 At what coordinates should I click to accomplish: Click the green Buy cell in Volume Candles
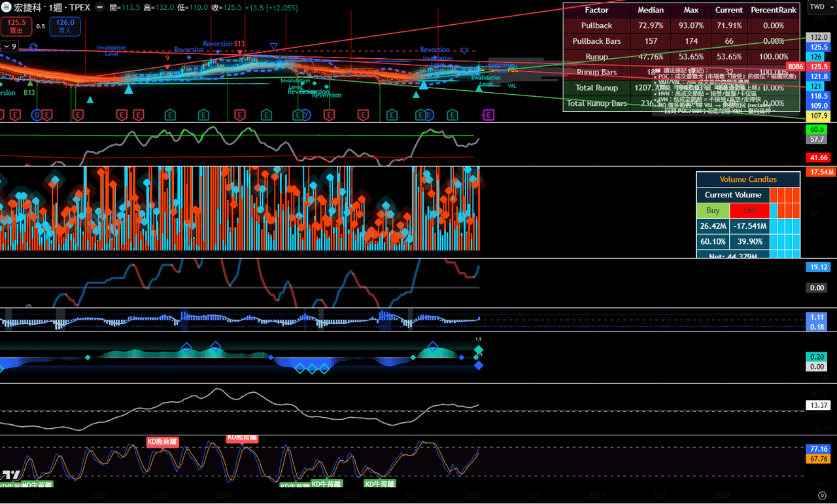[x=713, y=210]
